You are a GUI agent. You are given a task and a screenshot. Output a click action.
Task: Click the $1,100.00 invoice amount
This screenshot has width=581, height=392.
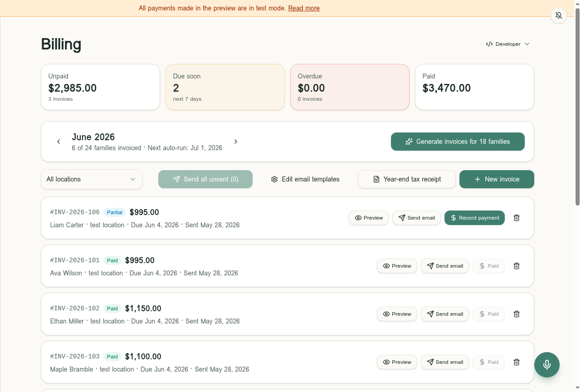(143, 357)
